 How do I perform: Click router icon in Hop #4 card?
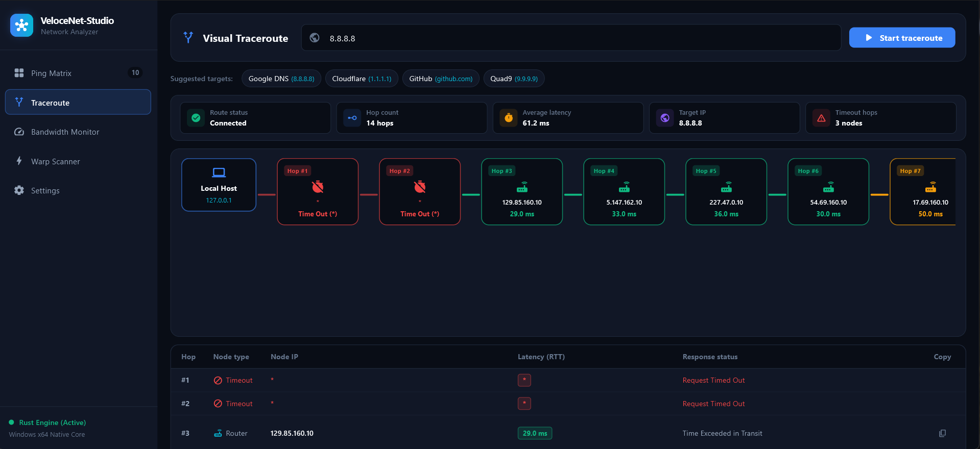click(624, 187)
